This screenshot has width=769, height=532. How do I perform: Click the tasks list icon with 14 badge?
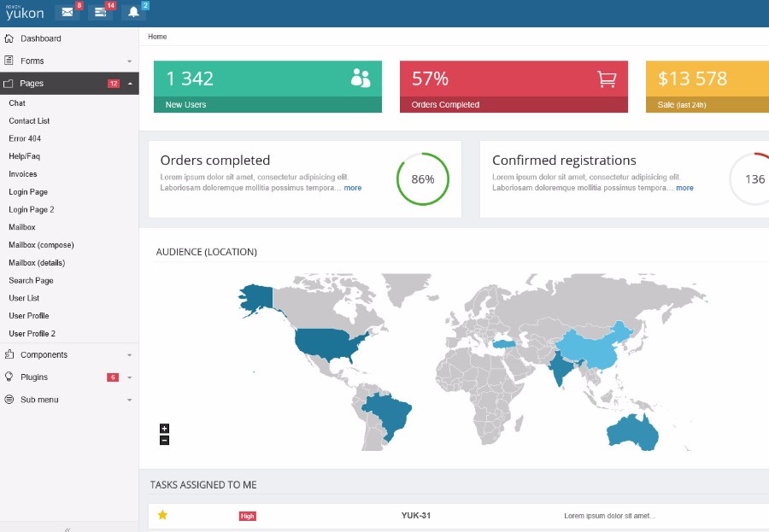[x=100, y=12]
